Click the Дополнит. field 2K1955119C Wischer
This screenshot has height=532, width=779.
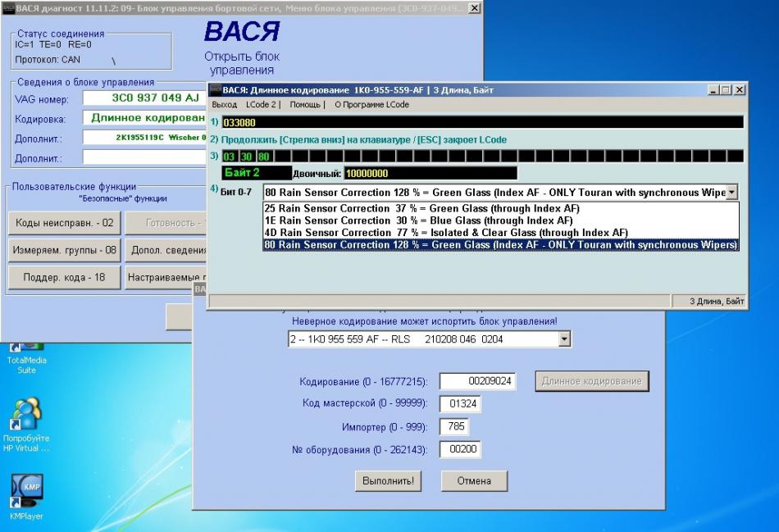coord(144,137)
